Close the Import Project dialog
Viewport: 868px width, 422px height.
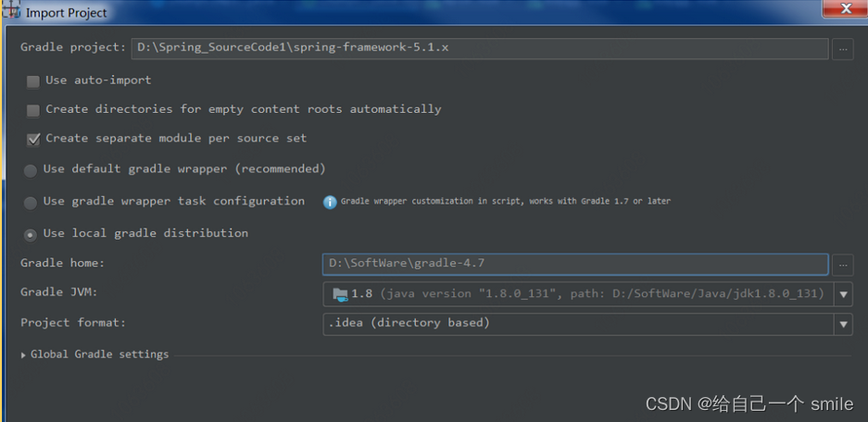pyautogui.click(x=845, y=8)
